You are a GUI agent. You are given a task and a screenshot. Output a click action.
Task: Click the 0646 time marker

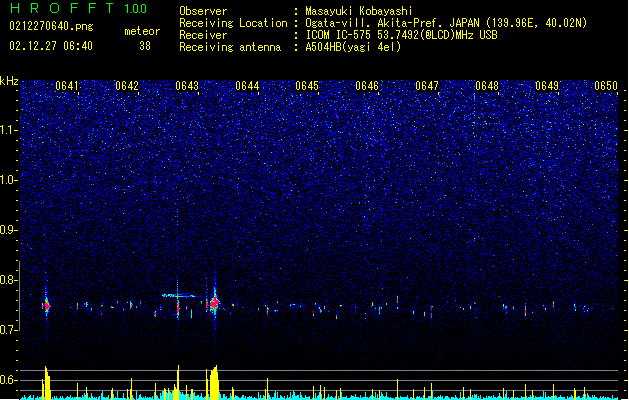click(367, 86)
